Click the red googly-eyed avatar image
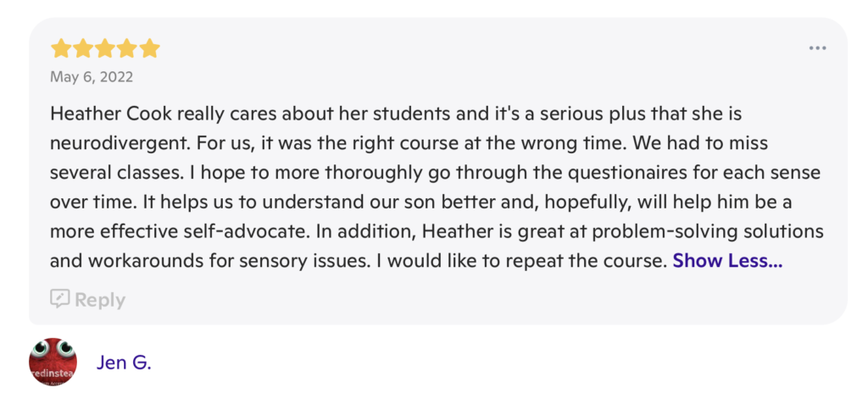This screenshot has width=868, height=399. [53, 362]
